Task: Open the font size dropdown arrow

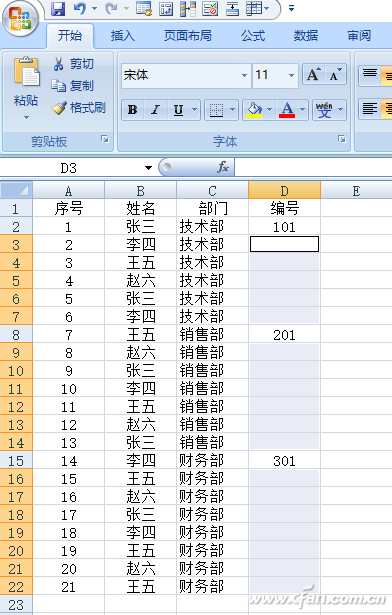Action: tap(292, 75)
